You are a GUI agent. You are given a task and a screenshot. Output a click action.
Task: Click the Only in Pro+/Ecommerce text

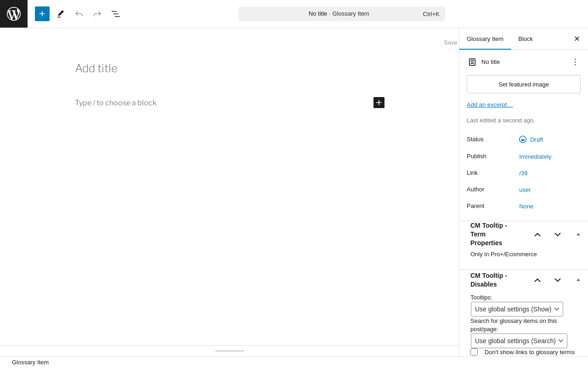[x=503, y=254]
